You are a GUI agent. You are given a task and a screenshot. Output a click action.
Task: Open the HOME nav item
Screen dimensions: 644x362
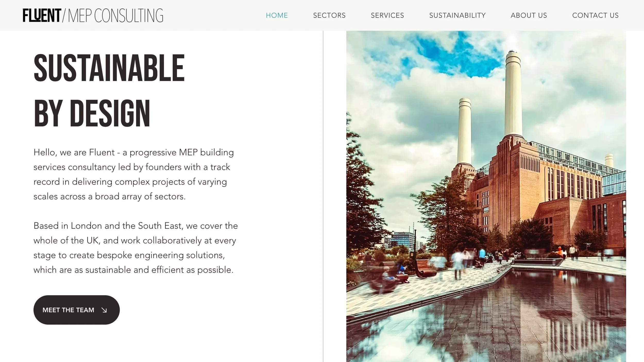click(277, 15)
